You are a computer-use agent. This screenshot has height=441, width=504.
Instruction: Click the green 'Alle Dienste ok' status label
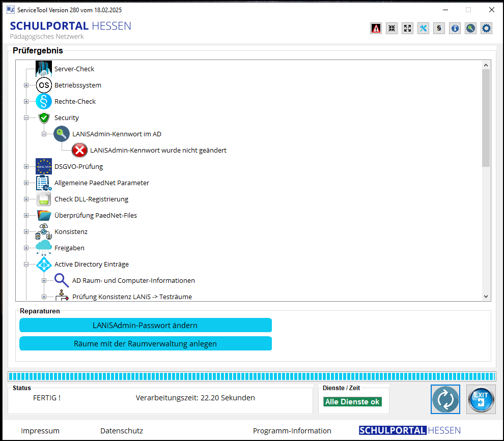click(352, 401)
